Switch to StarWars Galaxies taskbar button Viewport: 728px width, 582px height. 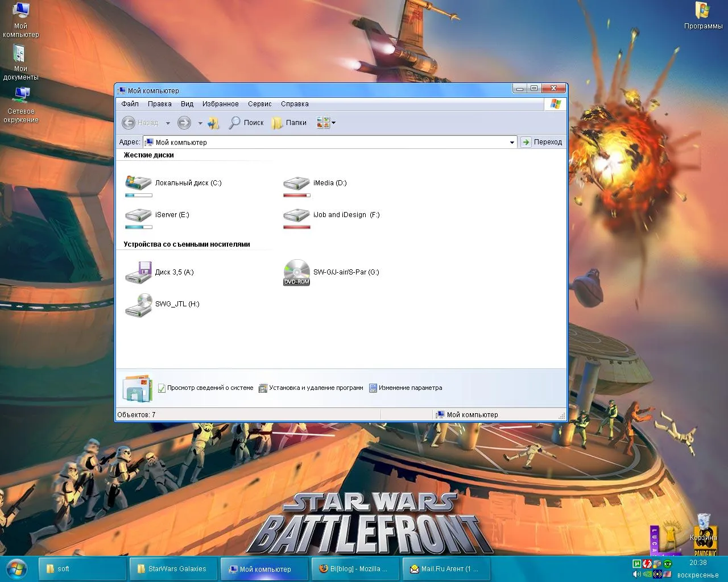[173, 568]
